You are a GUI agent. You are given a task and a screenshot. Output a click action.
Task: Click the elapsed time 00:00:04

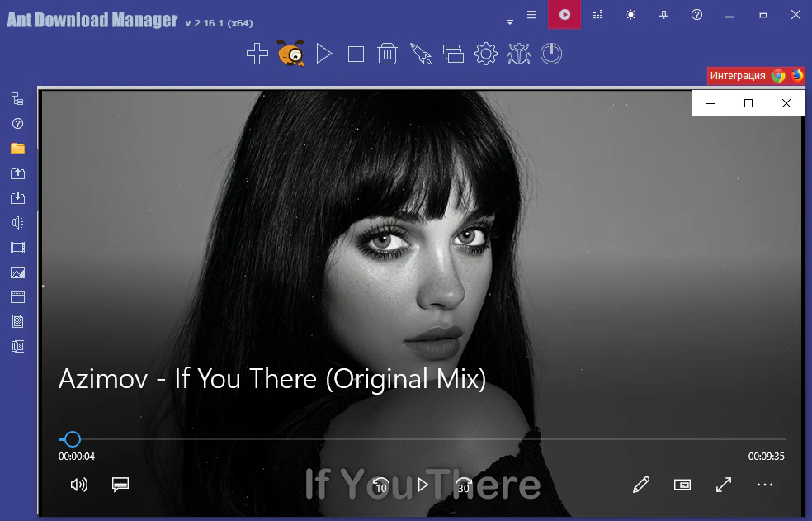(77, 457)
